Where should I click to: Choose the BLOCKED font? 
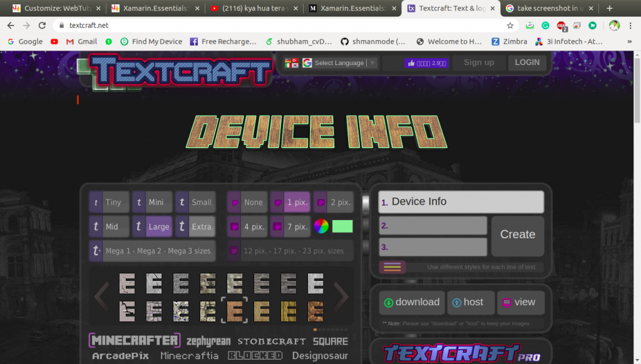point(255,356)
